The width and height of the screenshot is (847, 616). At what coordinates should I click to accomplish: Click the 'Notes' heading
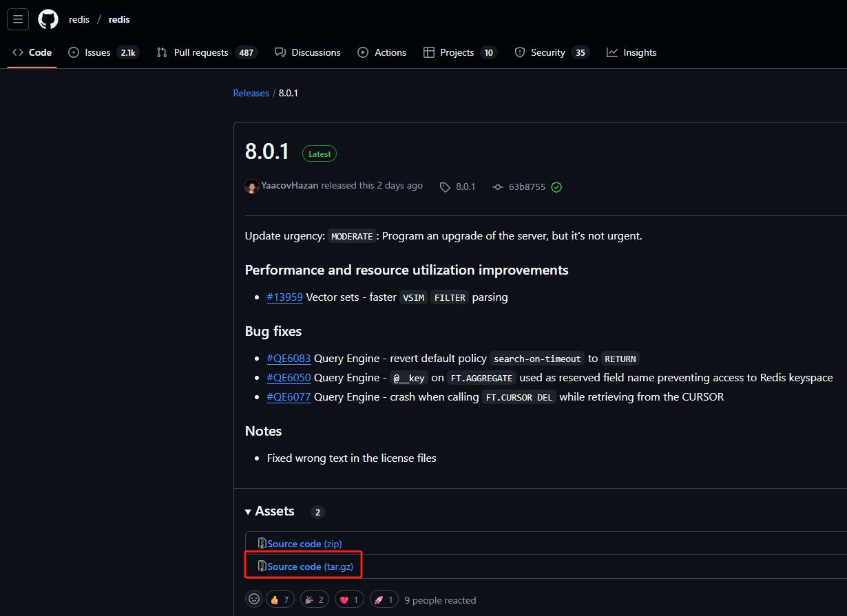(264, 431)
